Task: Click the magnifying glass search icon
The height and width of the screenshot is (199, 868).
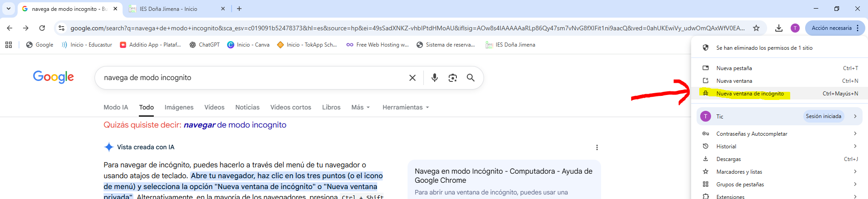Action: [470, 78]
